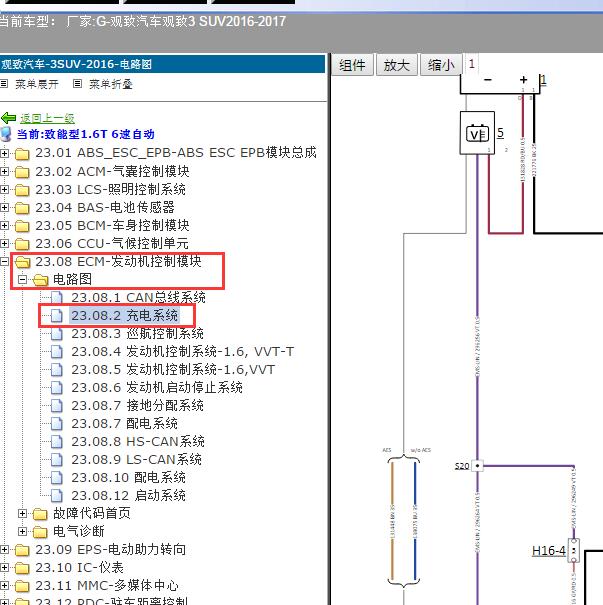Expand the 故障代码首页 folder
The image size is (603, 605).
pyautogui.click(x=22, y=514)
